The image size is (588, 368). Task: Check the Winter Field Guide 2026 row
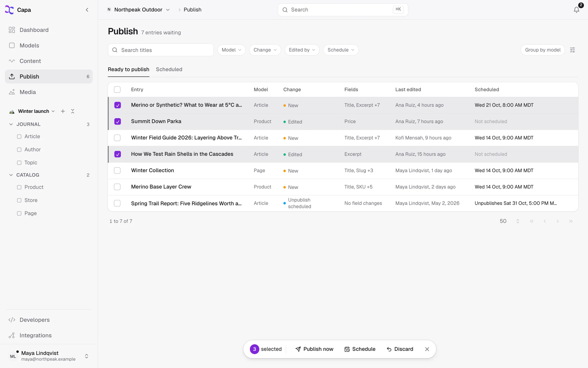pos(117,138)
